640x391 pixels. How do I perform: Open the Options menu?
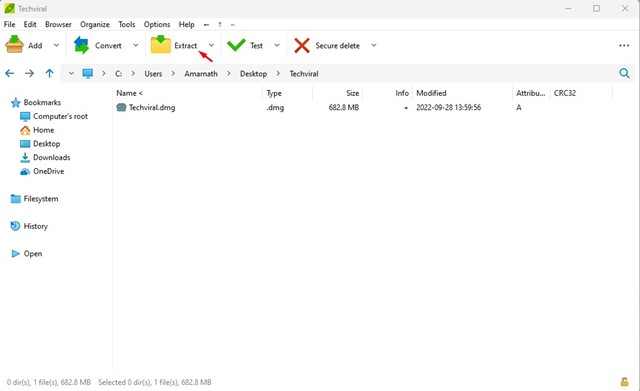click(x=157, y=24)
